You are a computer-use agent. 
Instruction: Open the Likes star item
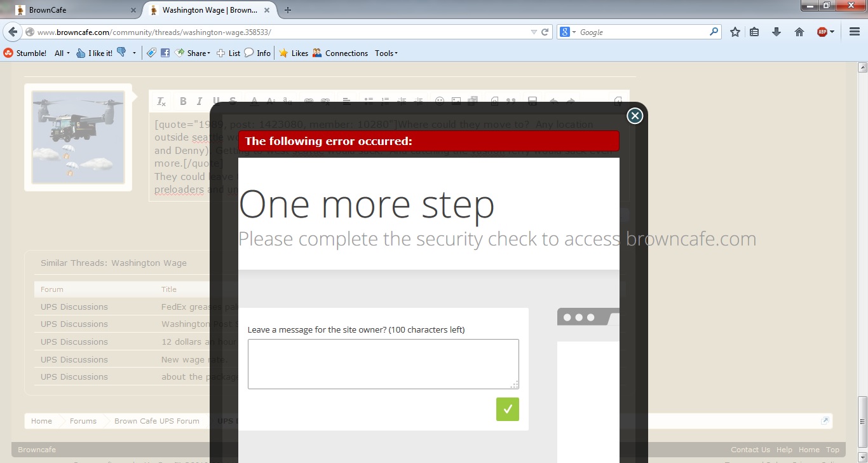[294, 53]
